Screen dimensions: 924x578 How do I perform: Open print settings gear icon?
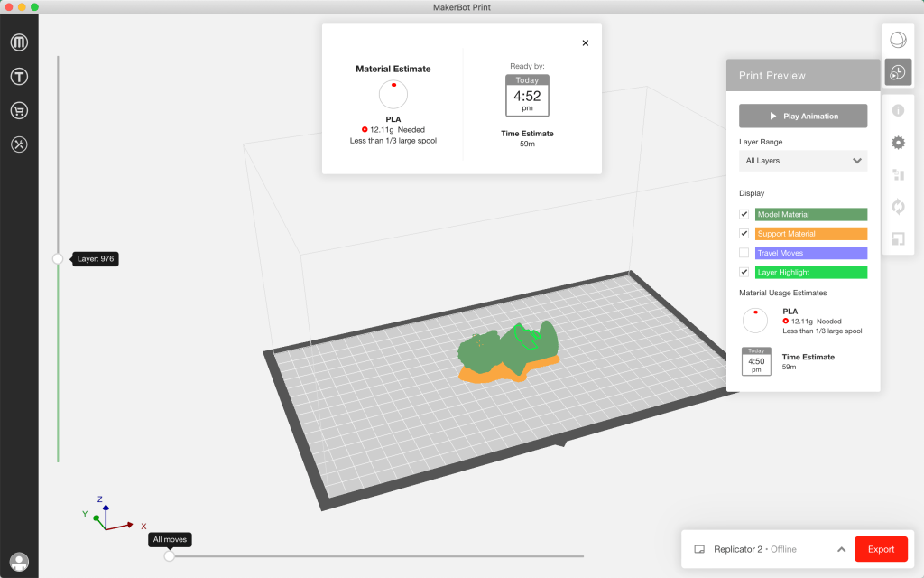point(898,143)
